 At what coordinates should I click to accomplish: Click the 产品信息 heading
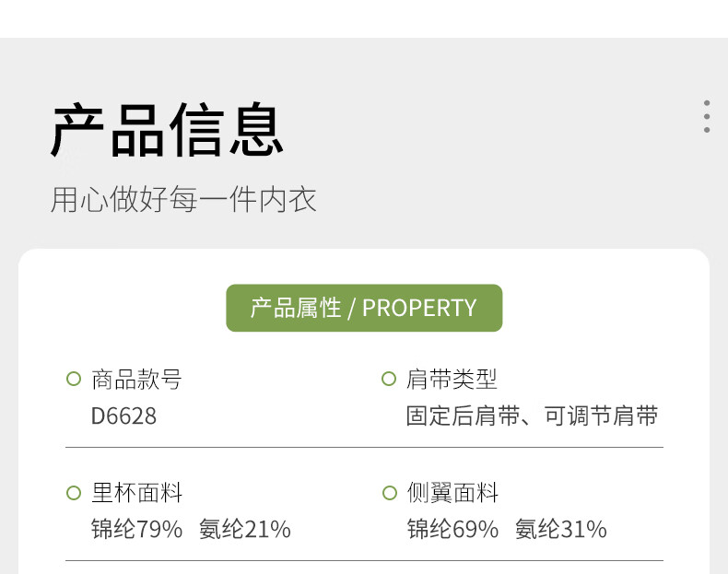167,131
